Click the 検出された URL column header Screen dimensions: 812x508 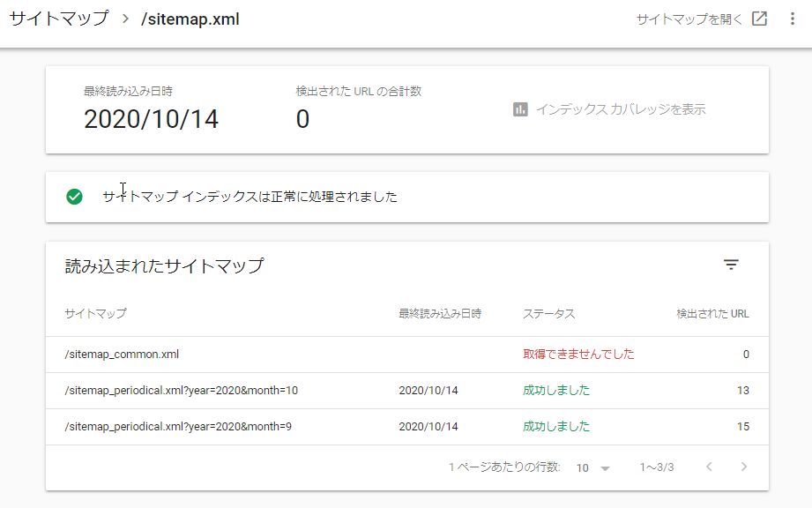tap(712, 314)
